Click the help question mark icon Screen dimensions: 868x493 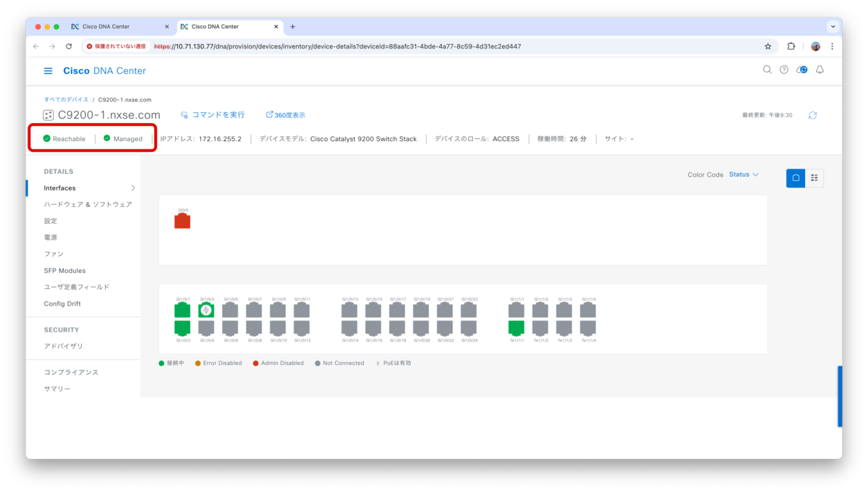(x=785, y=69)
